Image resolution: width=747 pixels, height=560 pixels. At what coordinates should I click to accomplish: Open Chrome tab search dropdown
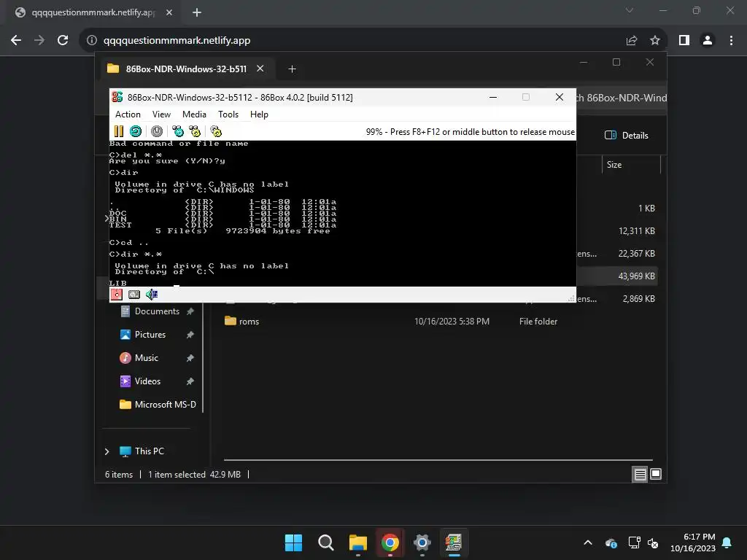coord(630,10)
